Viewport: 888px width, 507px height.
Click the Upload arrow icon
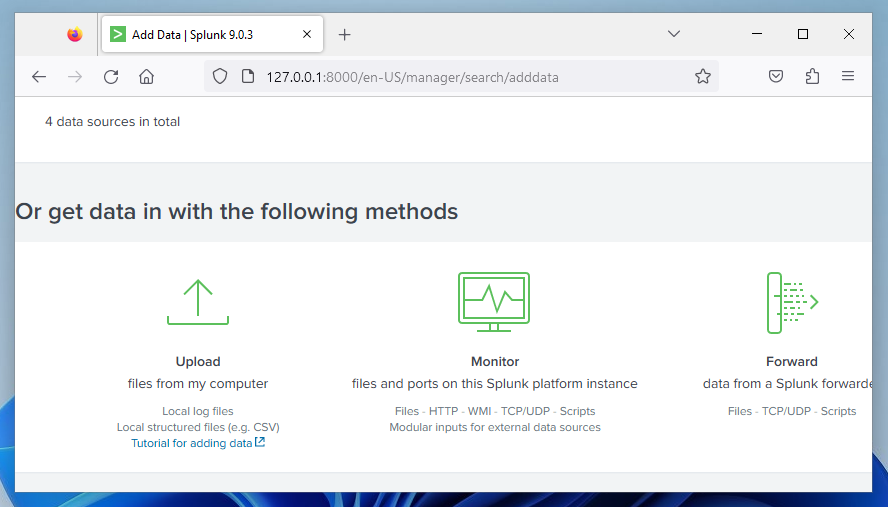pyautogui.click(x=198, y=302)
